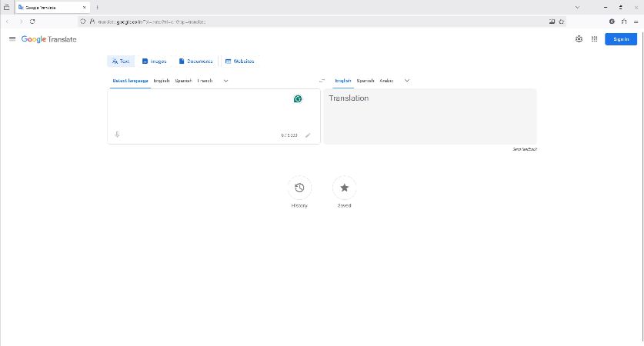This screenshot has height=346, width=644.
Task: Select English as source language
Action: [x=162, y=81]
